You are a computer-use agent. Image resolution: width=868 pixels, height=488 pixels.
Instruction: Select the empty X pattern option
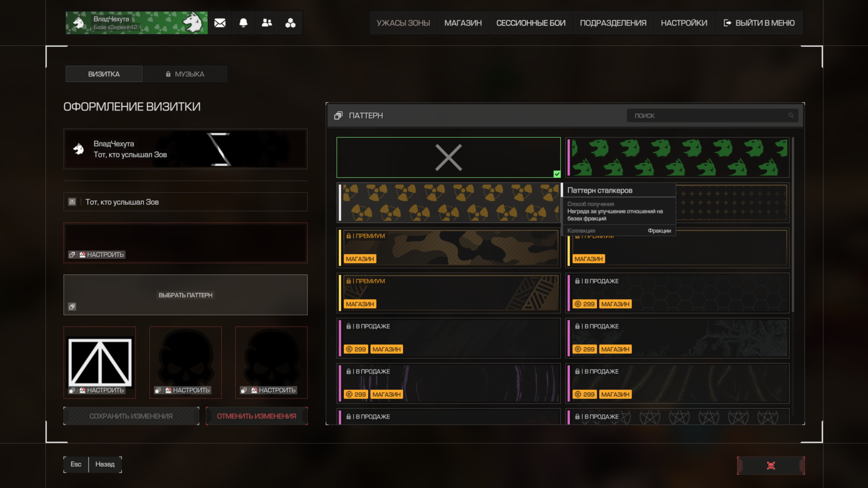tap(448, 157)
